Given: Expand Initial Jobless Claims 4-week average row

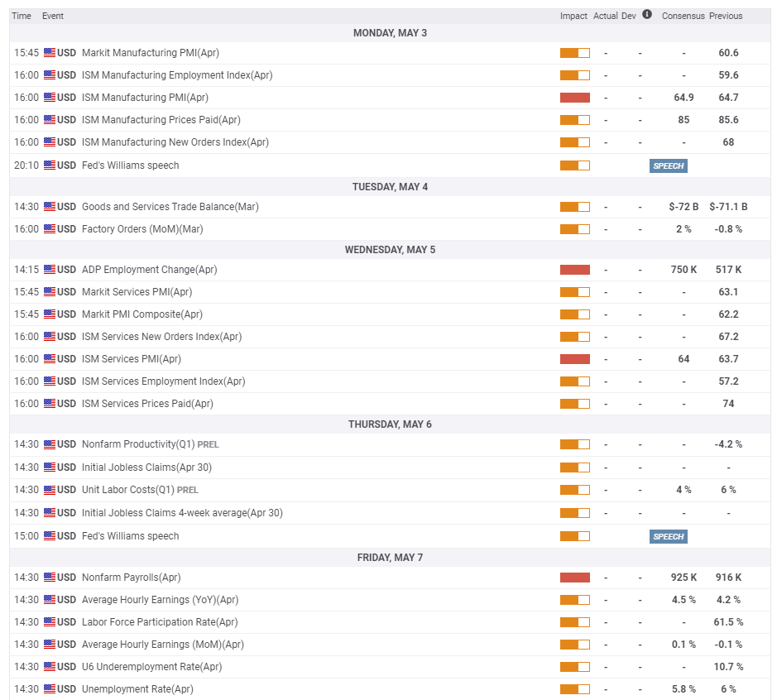Looking at the screenshot, I should pos(182,513).
